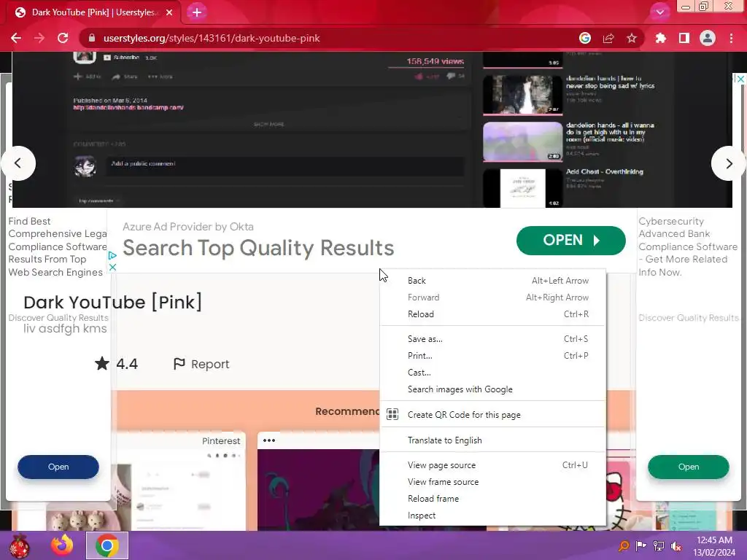The image size is (747, 560).
Task: Select Inspect in context menu
Action: pyautogui.click(x=492, y=516)
